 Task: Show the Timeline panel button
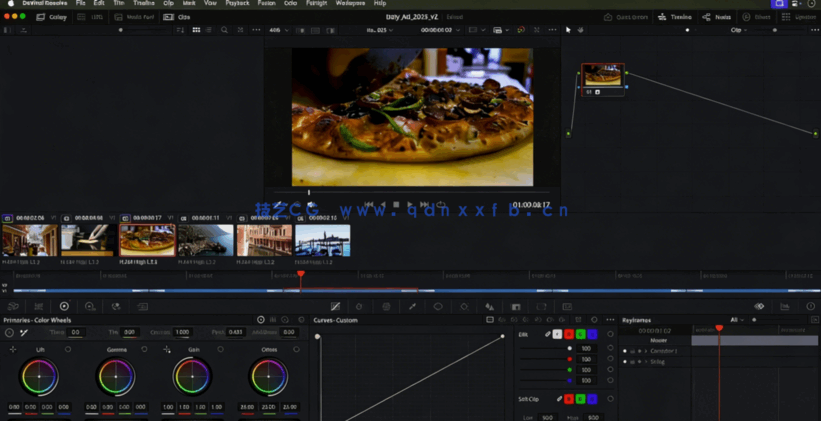[674, 17]
